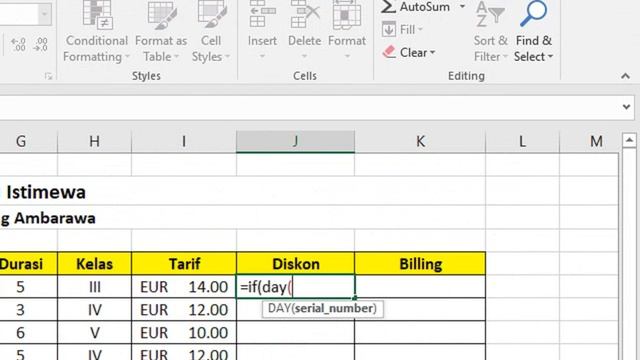Expand the Delete dropdown arrow
The width and height of the screenshot is (640, 360).
304,56
